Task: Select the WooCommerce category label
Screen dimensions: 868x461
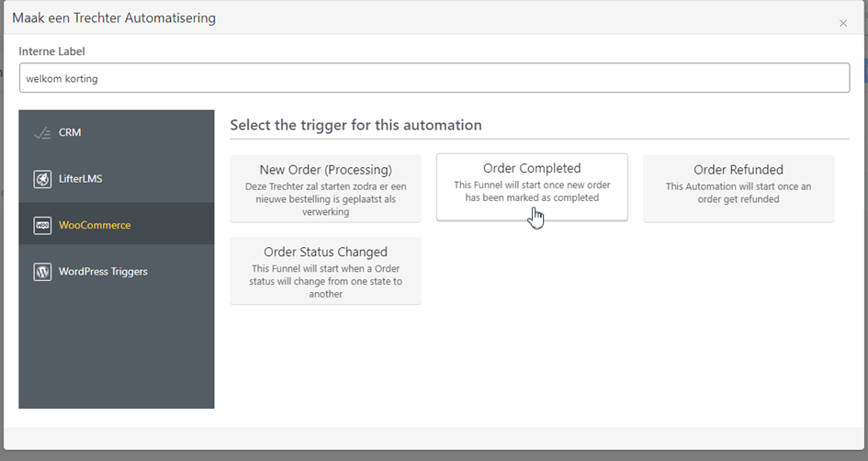Action: (x=95, y=225)
